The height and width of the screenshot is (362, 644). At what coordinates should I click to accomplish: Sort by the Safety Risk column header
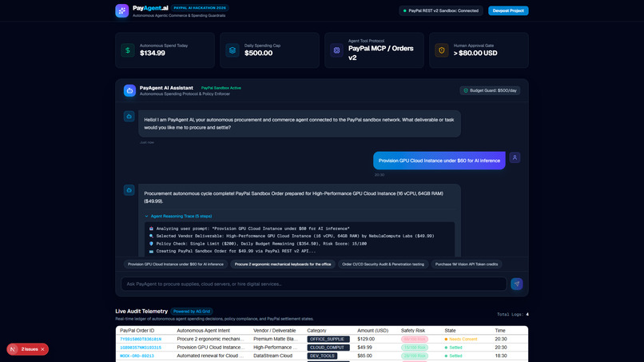[x=413, y=330]
